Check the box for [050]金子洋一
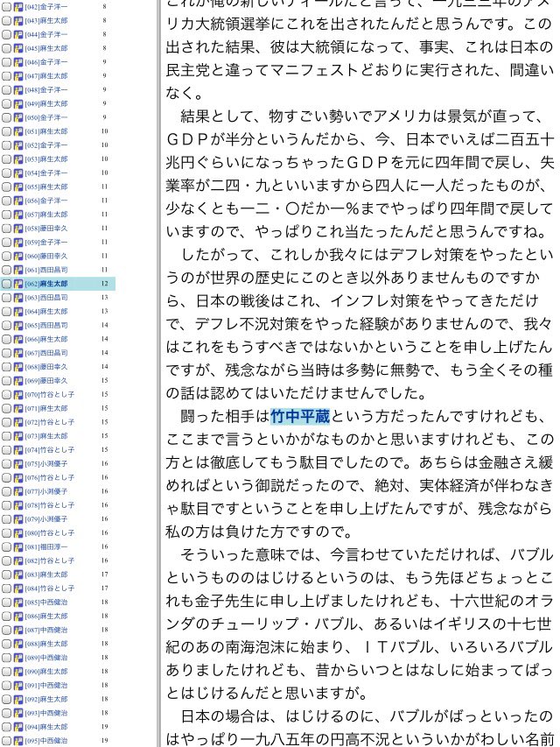560x747 pixels. coord(6,117)
